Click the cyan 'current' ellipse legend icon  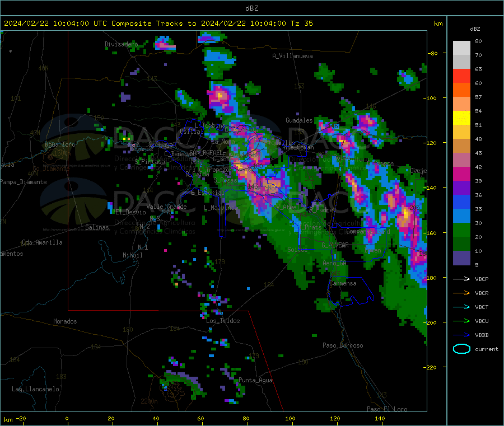(x=461, y=349)
